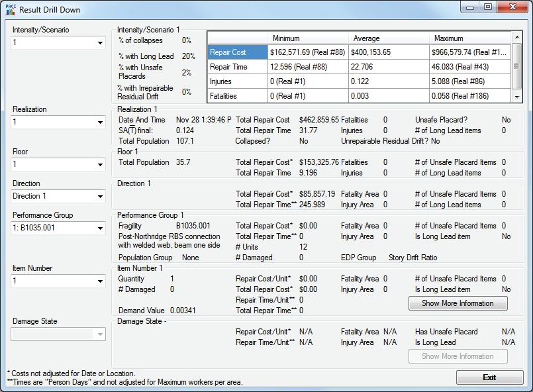Open the Direction dropdown showing Direction 1
Image resolution: width=533 pixels, height=392 pixels.
(58, 196)
